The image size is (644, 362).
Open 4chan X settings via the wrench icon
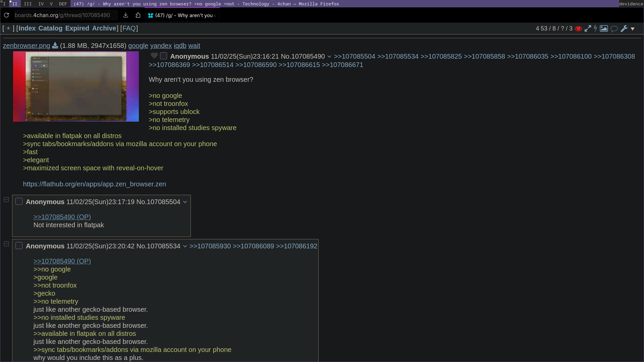point(624,28)
